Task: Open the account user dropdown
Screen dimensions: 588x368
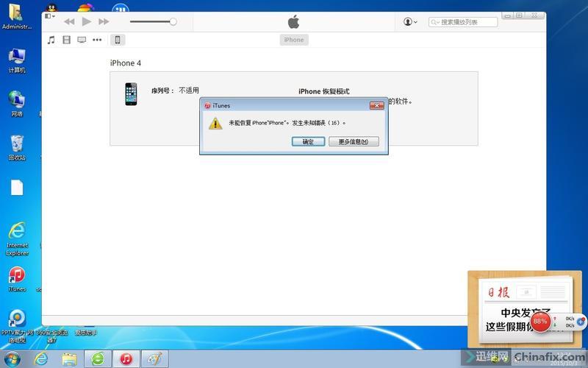Action: coord(410,22)
